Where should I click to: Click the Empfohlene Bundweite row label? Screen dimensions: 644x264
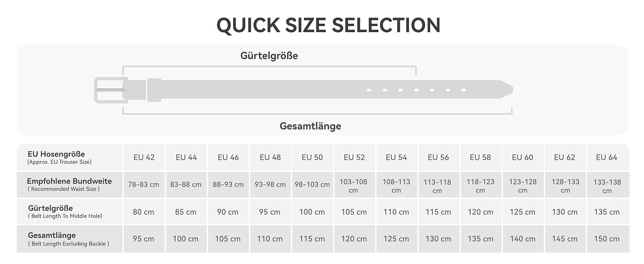70,184
